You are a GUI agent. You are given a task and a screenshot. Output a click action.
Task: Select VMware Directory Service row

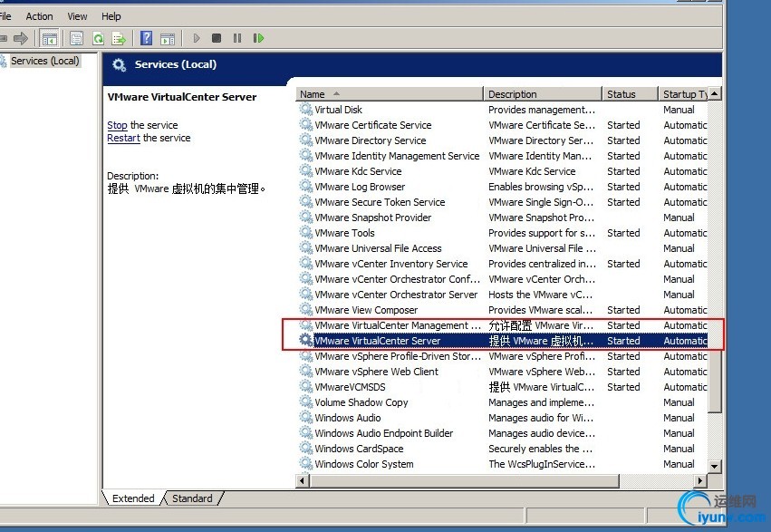pos(503,140)
